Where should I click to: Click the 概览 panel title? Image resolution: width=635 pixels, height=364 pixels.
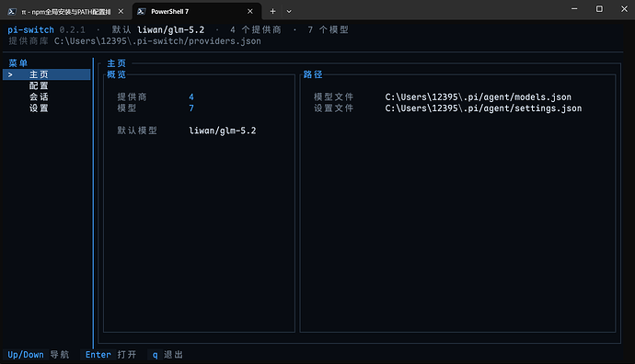click(x=117, y=74)
